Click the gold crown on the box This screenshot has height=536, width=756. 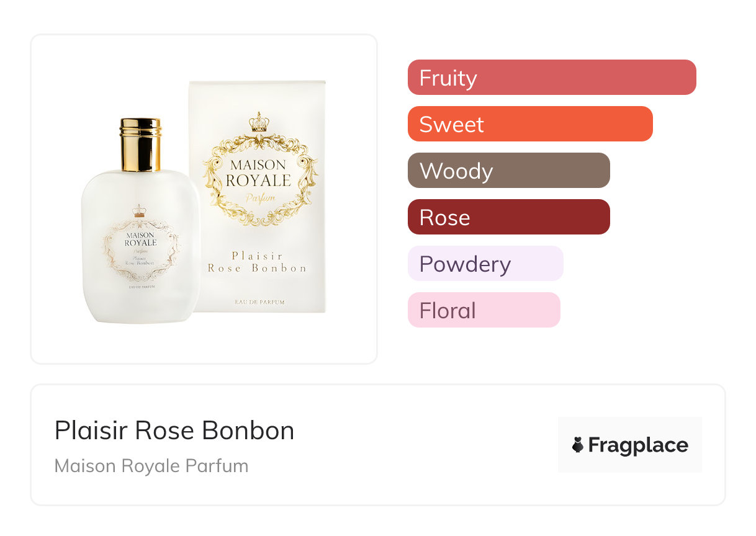tap(258, 122)
